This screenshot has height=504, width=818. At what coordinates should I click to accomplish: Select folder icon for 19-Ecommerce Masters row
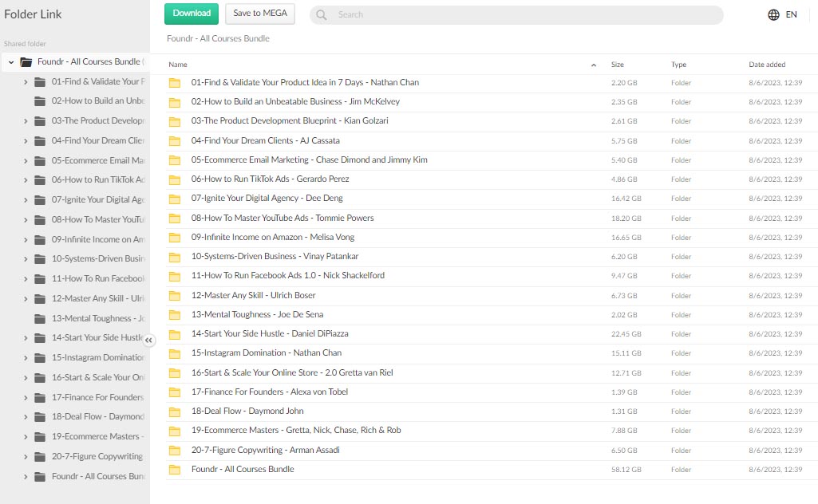175,431
